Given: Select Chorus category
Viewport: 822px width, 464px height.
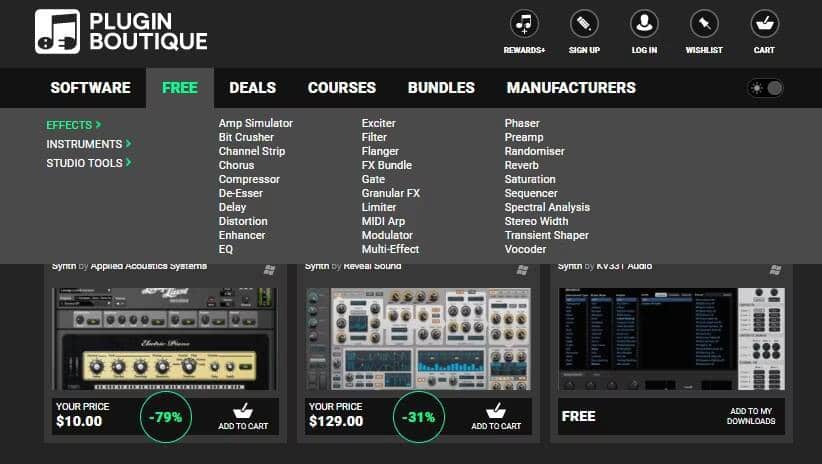Looking at the screenshot, I should [x=236, y=165].
